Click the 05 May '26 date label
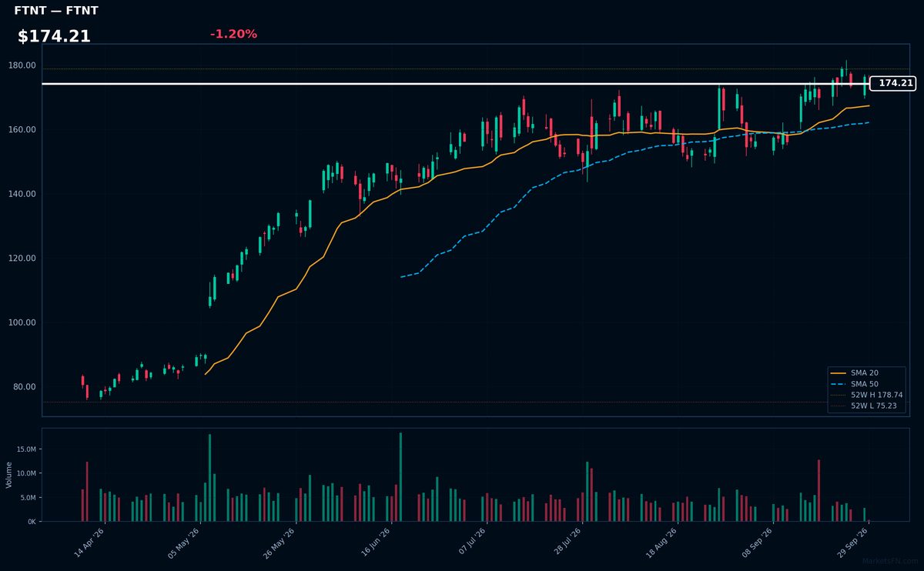 (x=184, y=542)
